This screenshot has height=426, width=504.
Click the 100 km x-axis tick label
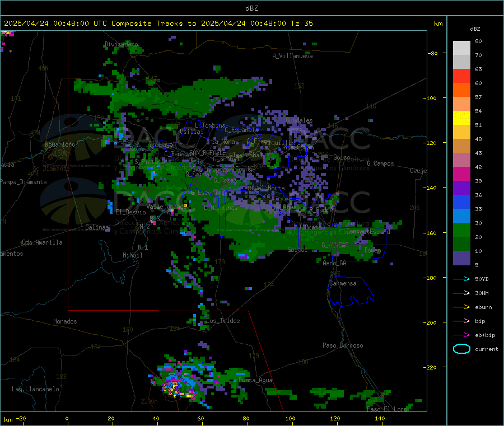pos(290,418)
